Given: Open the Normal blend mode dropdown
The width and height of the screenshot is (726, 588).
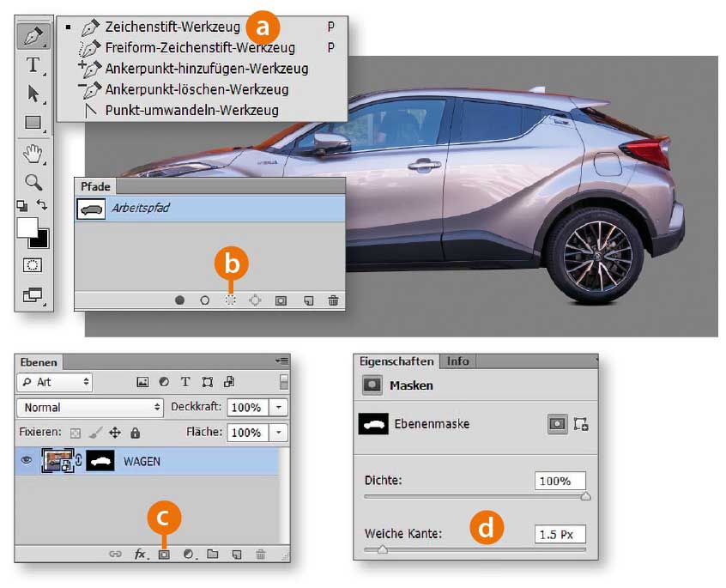Looking at the screenshot, I should tap(90, 408).
